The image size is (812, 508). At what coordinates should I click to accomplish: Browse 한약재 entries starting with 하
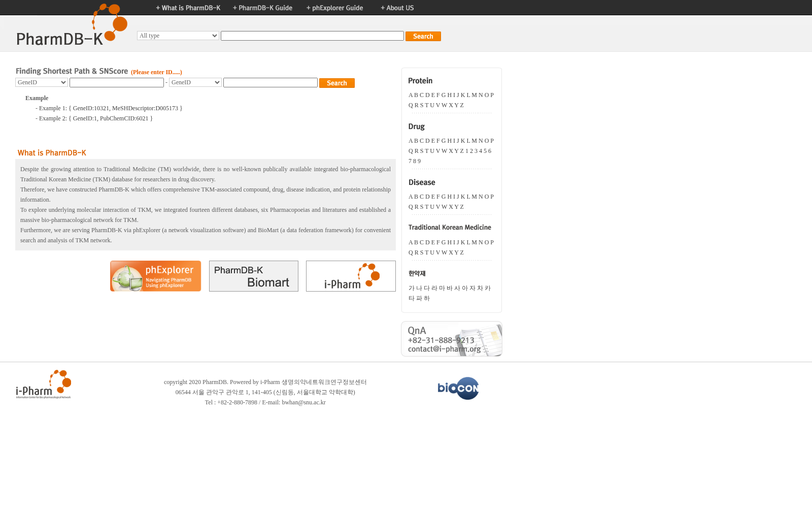tap(427, 298)
